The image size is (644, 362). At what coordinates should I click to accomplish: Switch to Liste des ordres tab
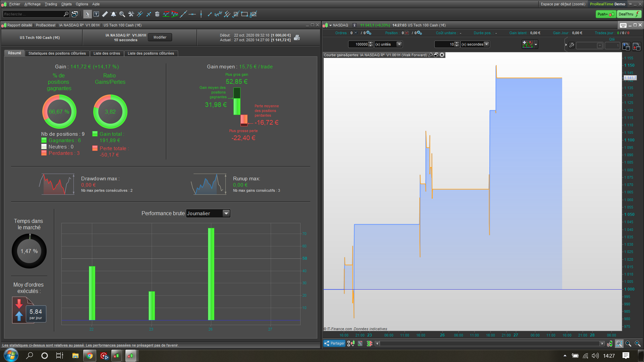(x=107, y=53)
